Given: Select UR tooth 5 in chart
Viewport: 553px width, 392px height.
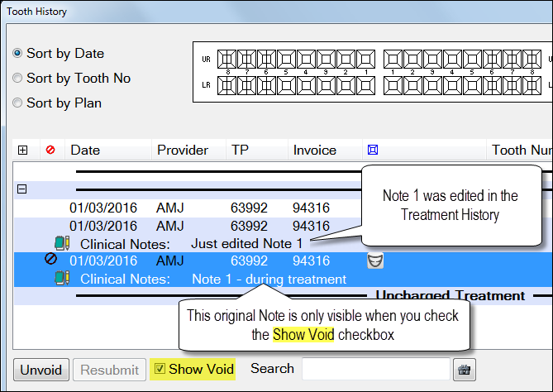Looking at the screenshot, I should point(286,59).
